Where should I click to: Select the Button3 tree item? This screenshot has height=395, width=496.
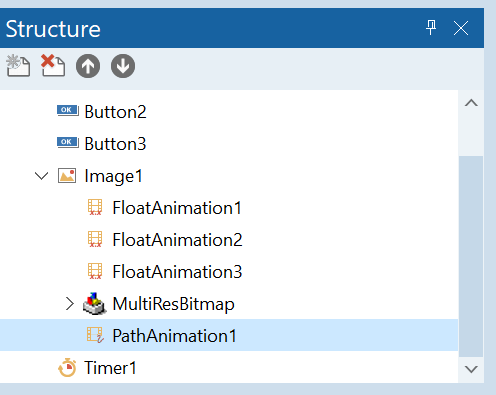coord(115,144)
